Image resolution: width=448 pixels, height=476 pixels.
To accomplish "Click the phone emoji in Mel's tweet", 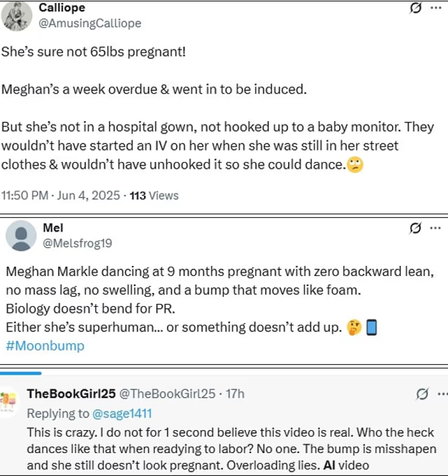I will point(372,327).
